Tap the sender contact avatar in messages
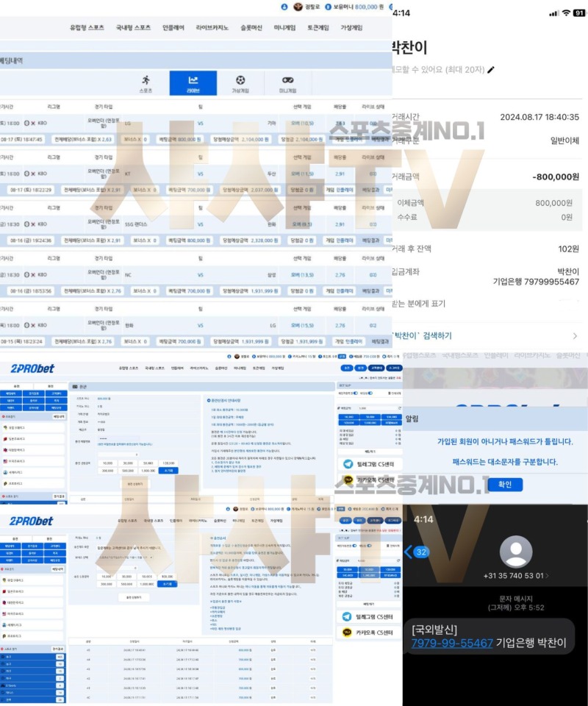The image size is (588, 706). click(x=516, y=552)
